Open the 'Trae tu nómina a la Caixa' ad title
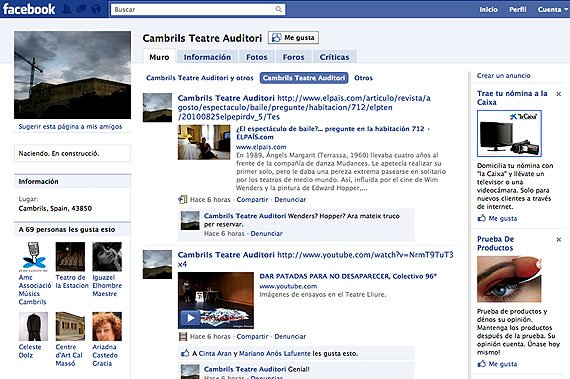The image size is (570, 379). [512, 98]
